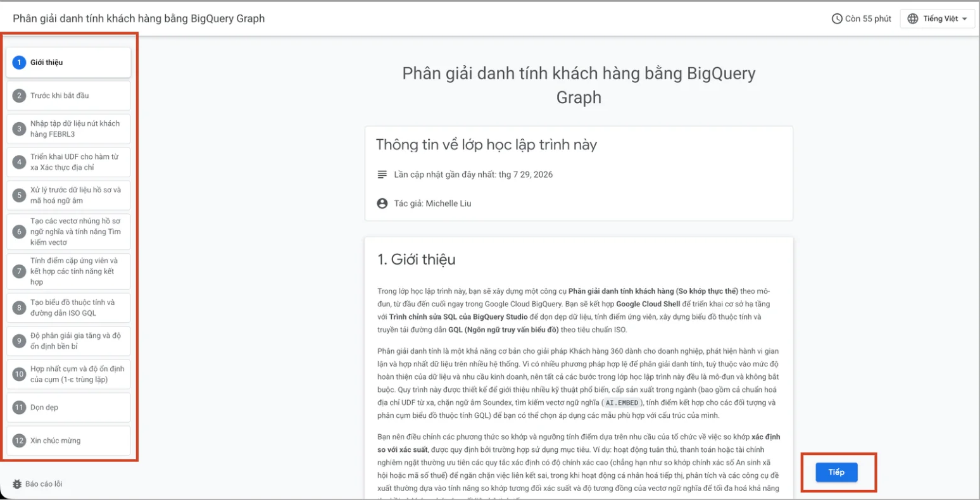Click the blue Tiếp button
The height and width of the screenshot is (500, 980).
(x=836, y=473)
